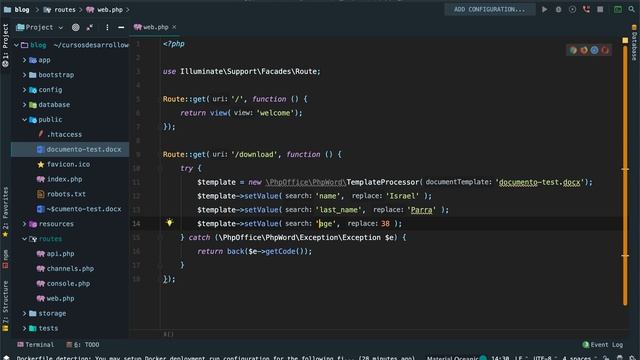Run the current configuration with play icon
This screenshot has height=360, width=640.
(544, 9)
